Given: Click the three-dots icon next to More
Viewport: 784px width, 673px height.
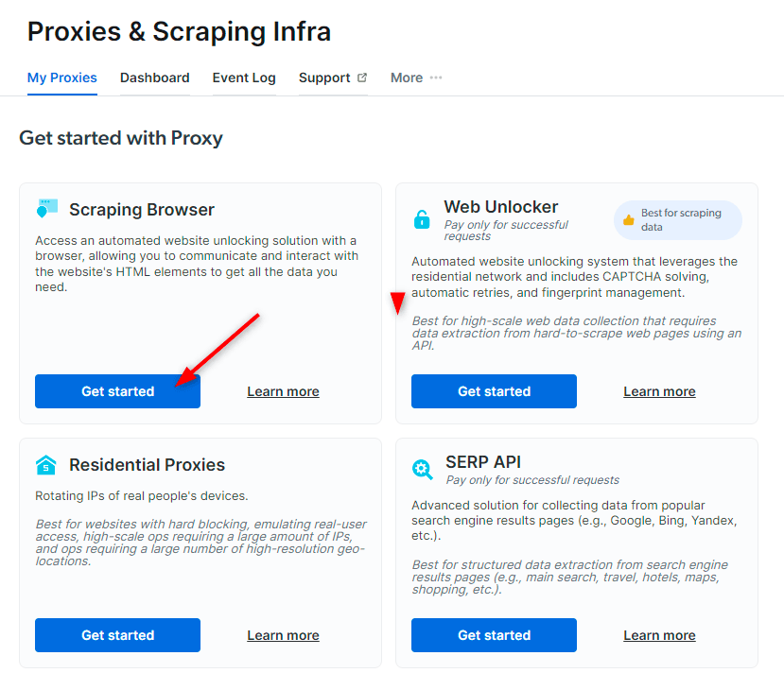Looking at the screenshot, I should [x=436, y=78].
